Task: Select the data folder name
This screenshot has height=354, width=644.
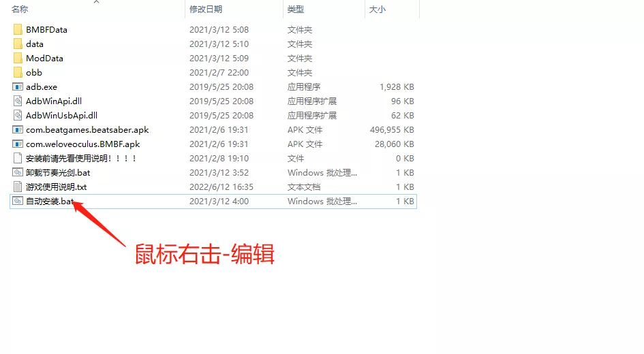Action: point(35,44)
